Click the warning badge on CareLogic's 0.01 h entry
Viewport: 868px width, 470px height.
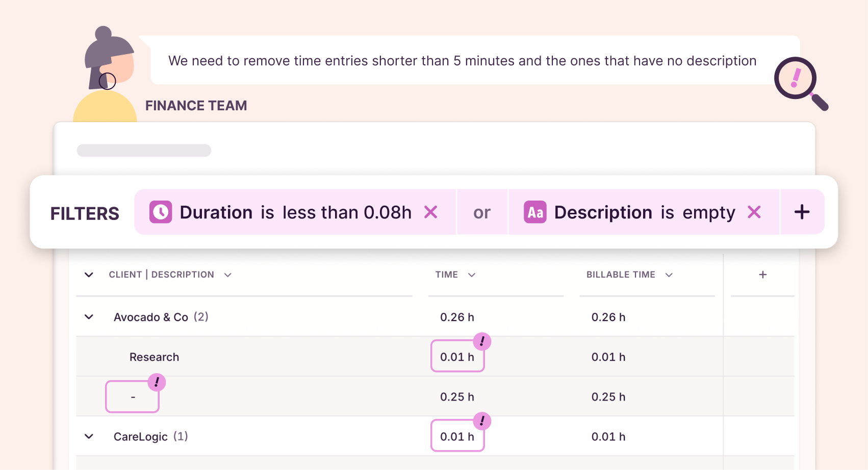click(481, 421)
